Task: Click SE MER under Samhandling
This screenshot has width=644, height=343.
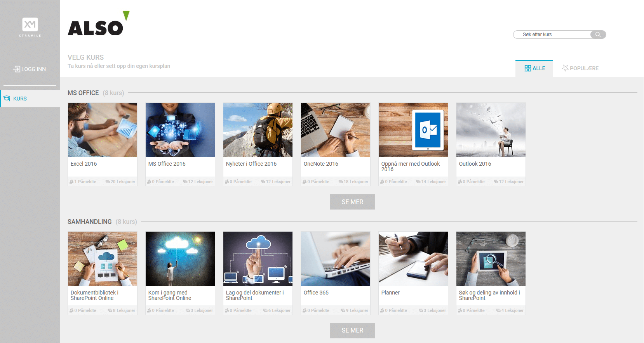Action: click(x=352, y=331)
